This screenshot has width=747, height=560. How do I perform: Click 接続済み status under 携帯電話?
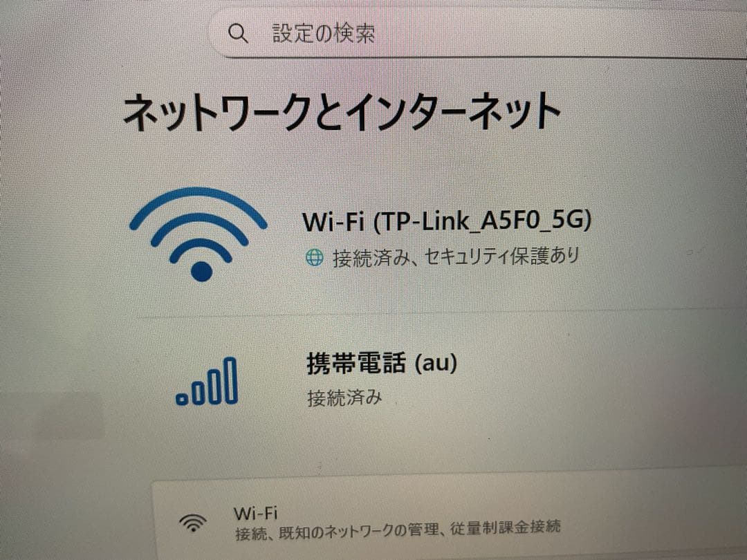(344, 397)
